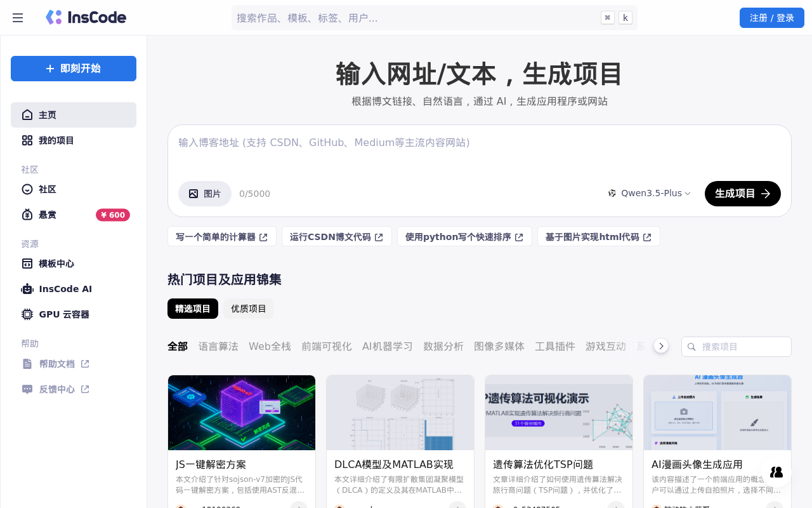Screen dimensions: 812x508
Task: Select the 前端可视化 category filter
Action: pos(327,346)
